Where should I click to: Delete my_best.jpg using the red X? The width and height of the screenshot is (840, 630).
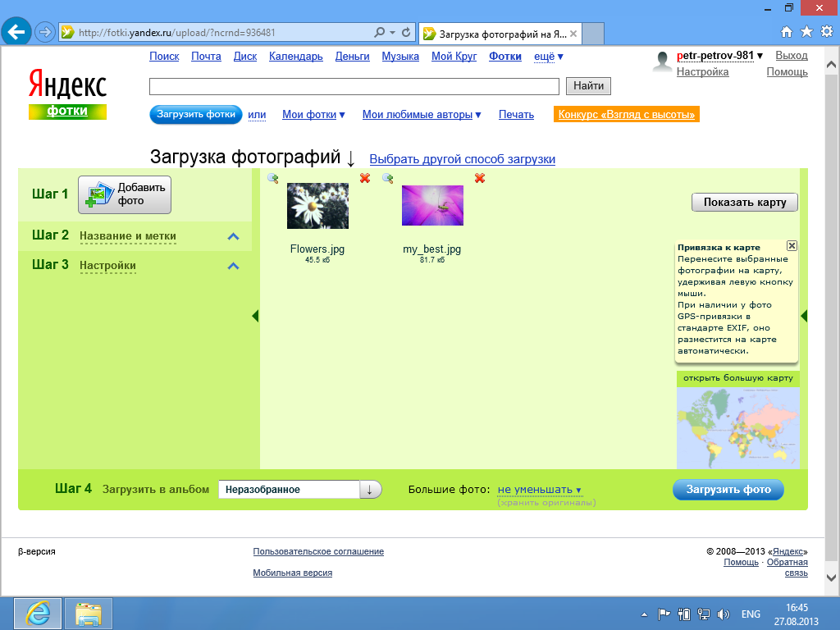[x=480, y=178]
